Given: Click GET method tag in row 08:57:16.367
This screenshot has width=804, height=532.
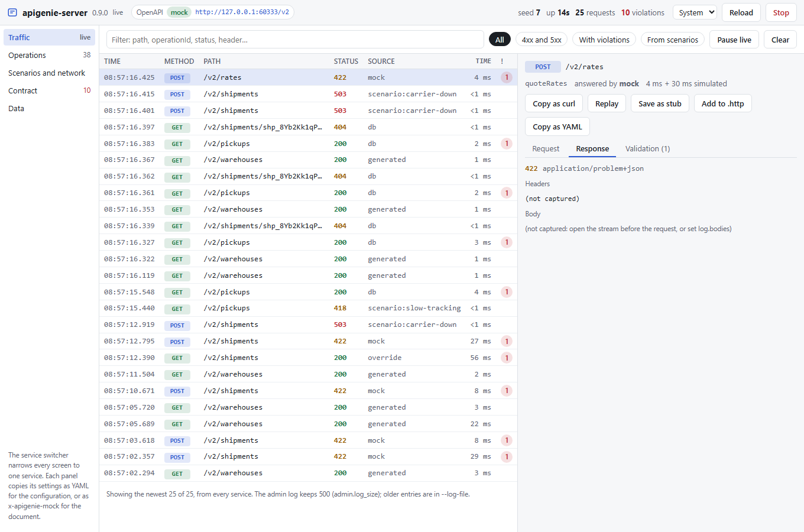Looking at the screenshot, I should (177, 160).
